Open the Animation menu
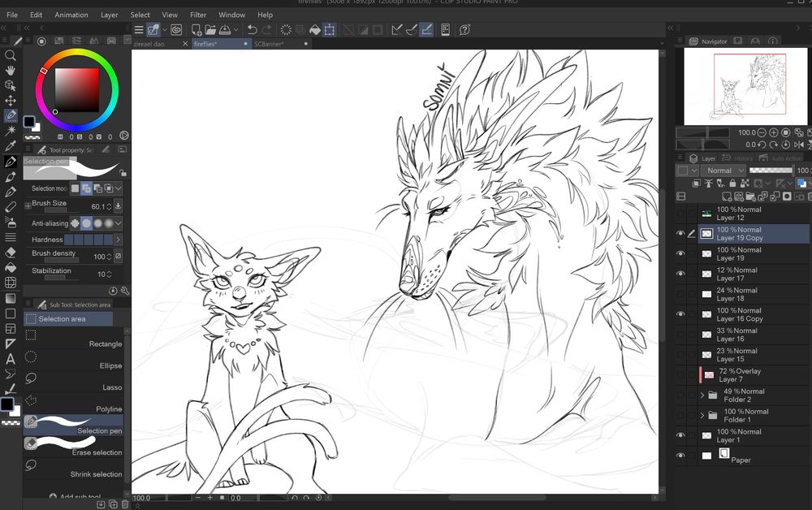 71,15
